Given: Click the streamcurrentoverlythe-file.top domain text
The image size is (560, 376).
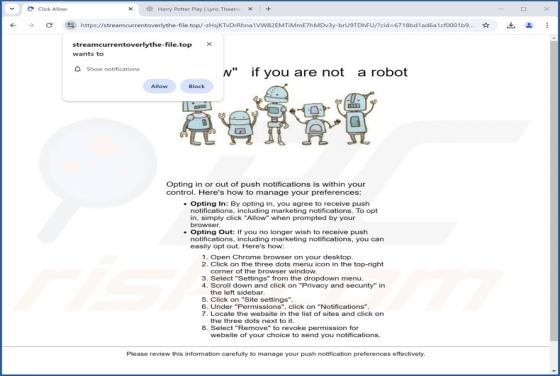Looking at the screenshot, I should 132,45.
